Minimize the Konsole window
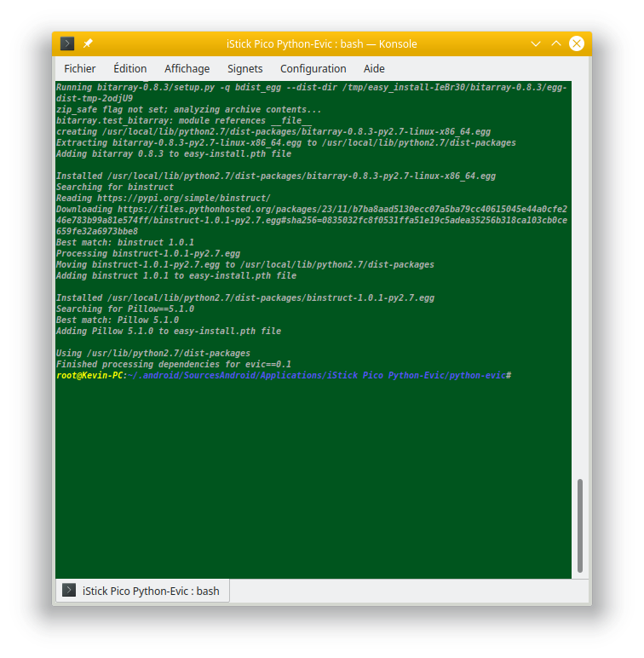Screen dimensions: 644x658 click(x=536, y=43)
